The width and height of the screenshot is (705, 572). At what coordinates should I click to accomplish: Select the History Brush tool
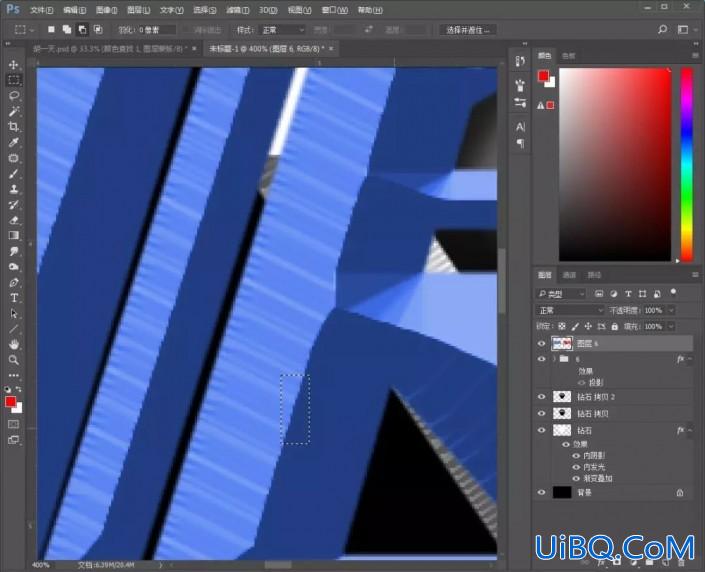[13, 205]
